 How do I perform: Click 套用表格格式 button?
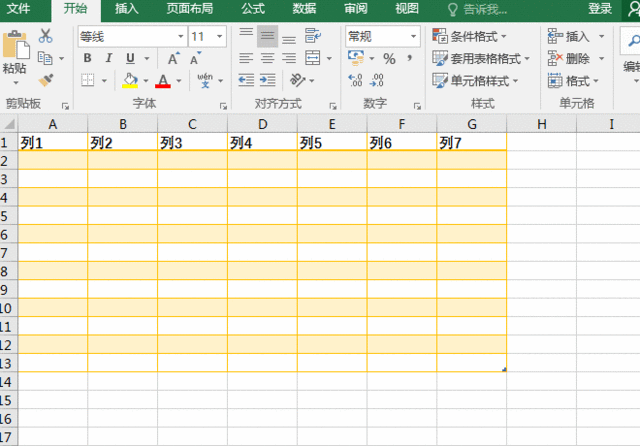(481, 59)
